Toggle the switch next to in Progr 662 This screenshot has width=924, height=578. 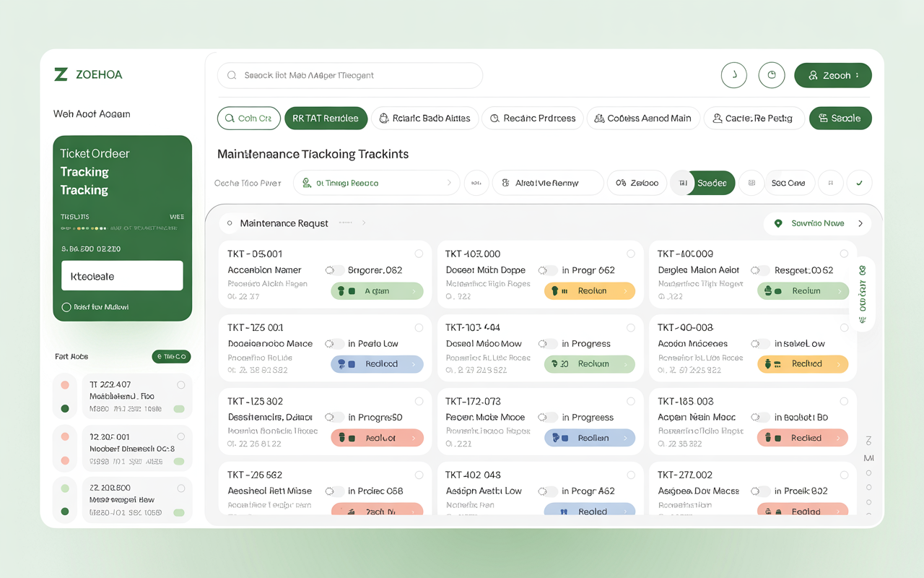coord(548,270)
